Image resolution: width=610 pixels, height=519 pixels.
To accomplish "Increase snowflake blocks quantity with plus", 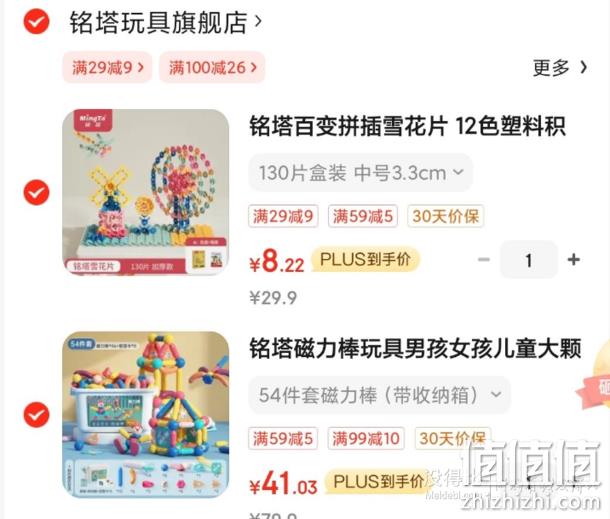I will [x=574, y=260].
